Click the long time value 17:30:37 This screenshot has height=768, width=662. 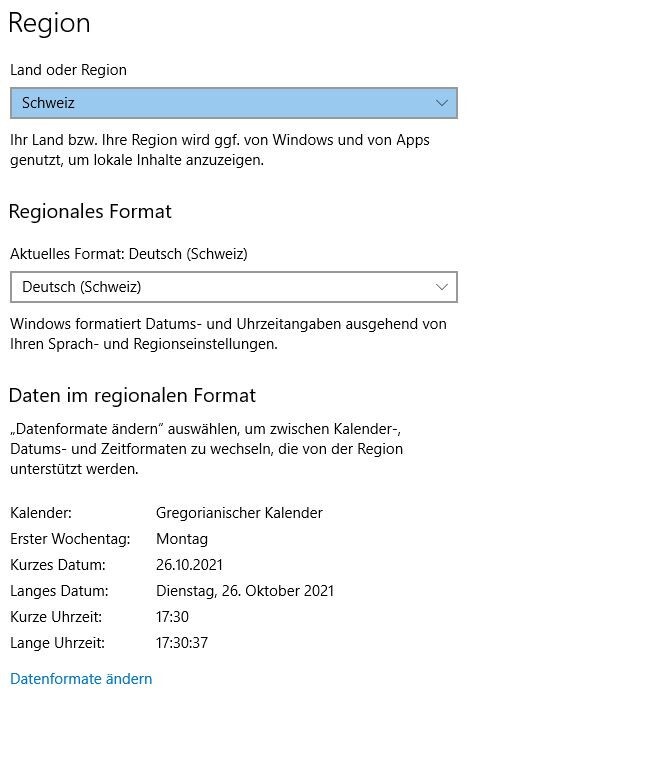point(182,643)
